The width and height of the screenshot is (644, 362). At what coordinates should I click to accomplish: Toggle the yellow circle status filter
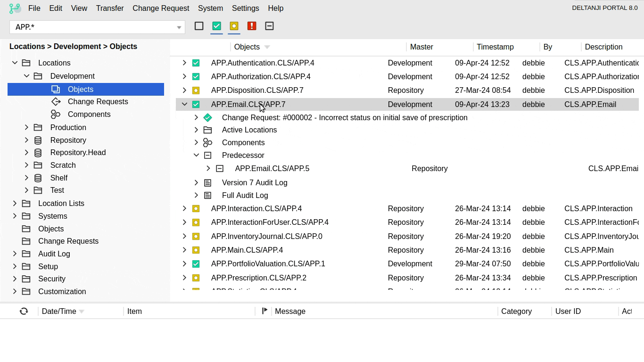(x=234, y=26)
